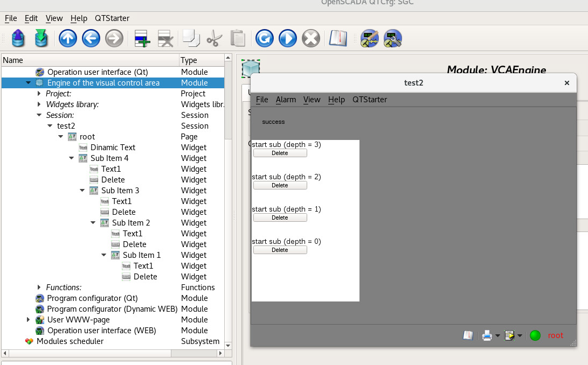Open the Alarm menu in test2 window
The height and width of the screenshot is (365, 588).
(x=286, y=100)
